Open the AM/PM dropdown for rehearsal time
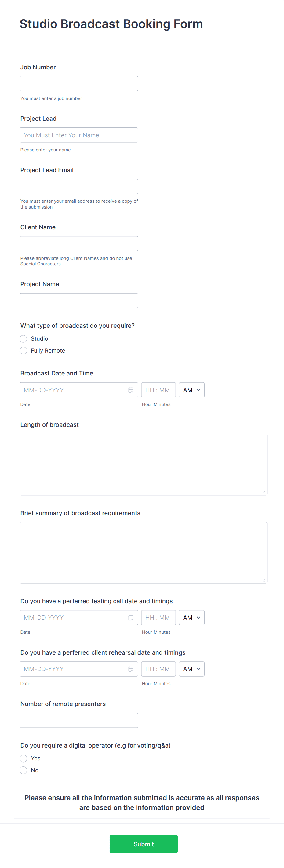Image resolution: width=284 pixels, height=868 pixels. (x=191, y=669)
